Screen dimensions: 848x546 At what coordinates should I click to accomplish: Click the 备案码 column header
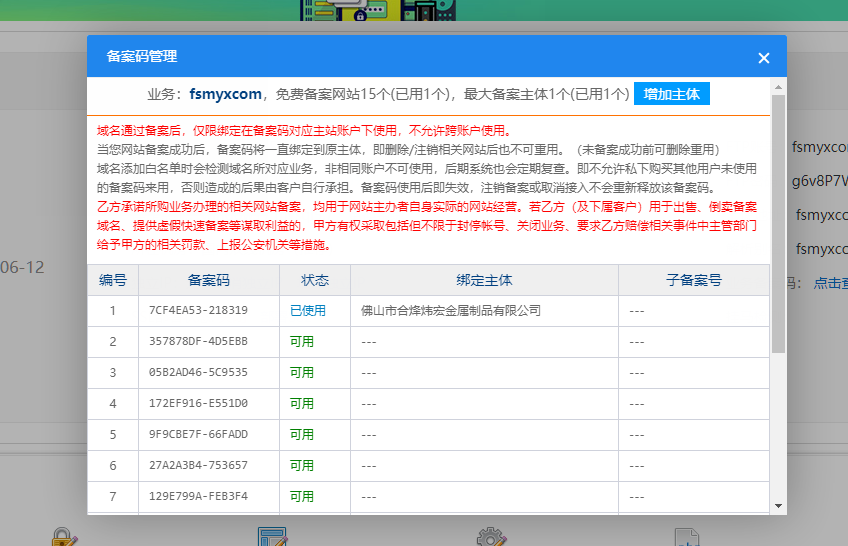point(208,280)
